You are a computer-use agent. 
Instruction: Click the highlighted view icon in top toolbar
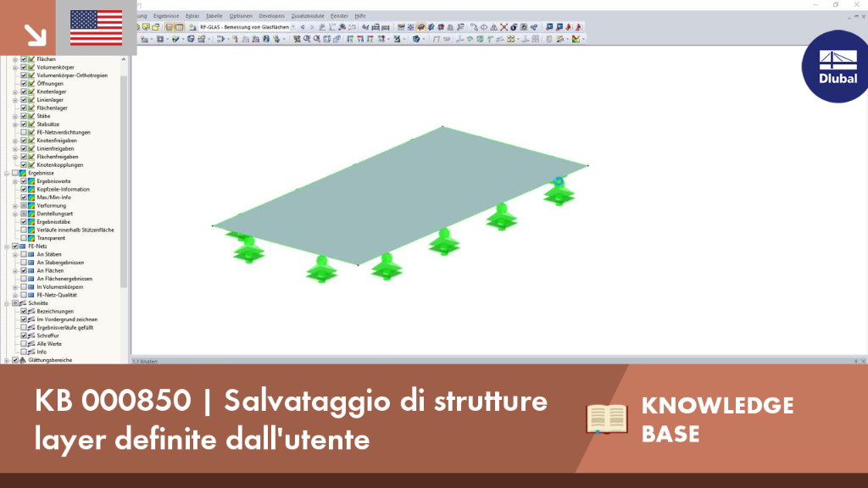(420, 26)
